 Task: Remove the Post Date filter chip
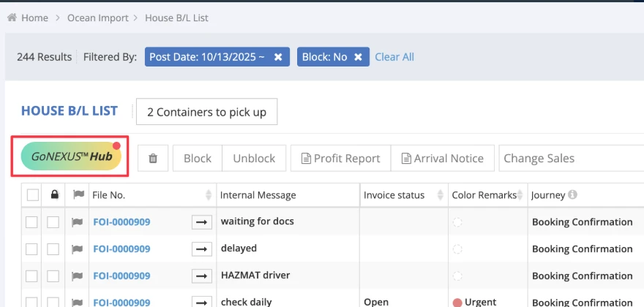278,57
